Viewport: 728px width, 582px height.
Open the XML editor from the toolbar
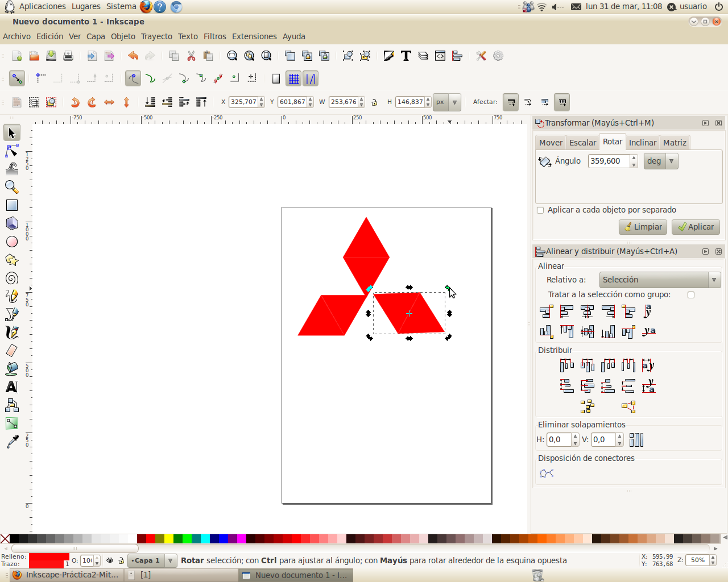pos(440,56)
